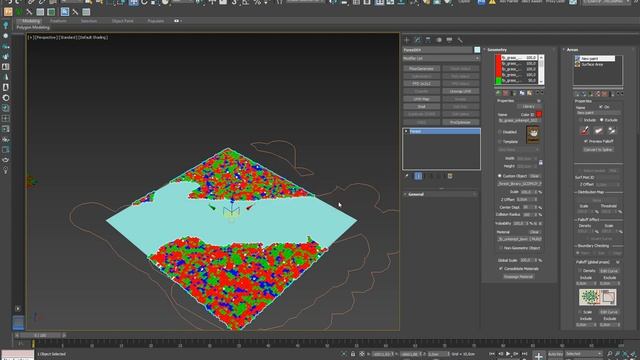
Task: Switch to the Populate ribbon tab
Action: (156, 21)
